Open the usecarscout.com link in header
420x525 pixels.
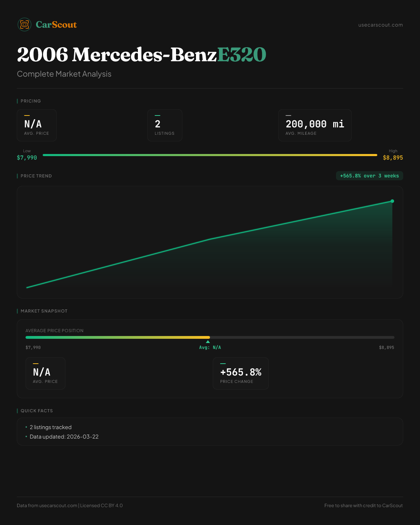(380, 25)
